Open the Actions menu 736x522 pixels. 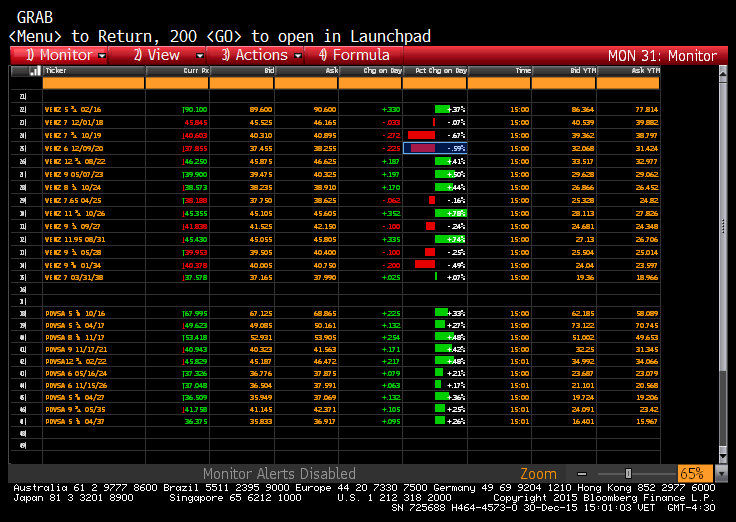click(x=255, y=55)
